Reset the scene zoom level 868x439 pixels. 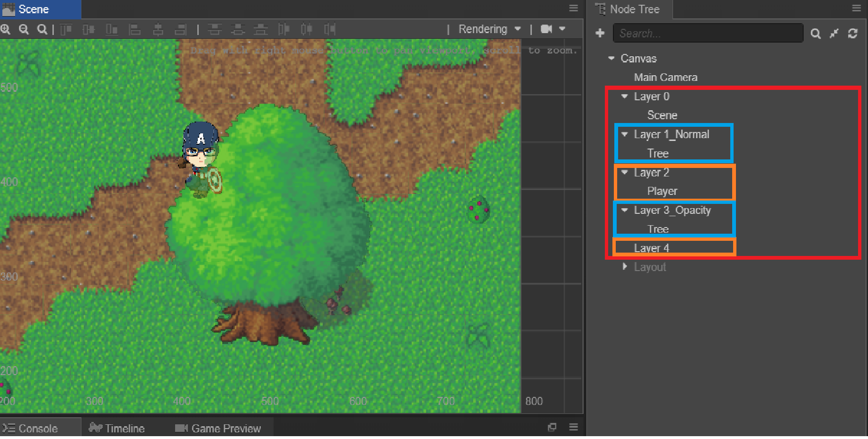(42, 29)
